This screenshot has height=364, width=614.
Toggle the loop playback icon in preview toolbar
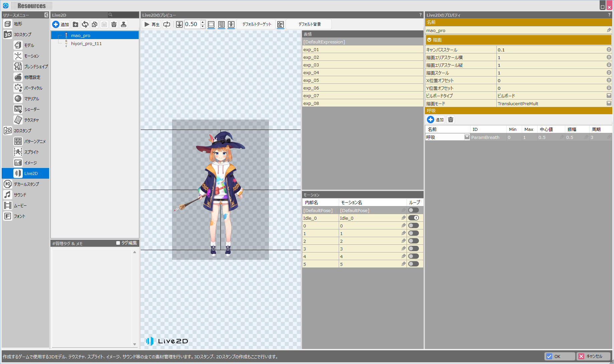click(x=167, y=24)
